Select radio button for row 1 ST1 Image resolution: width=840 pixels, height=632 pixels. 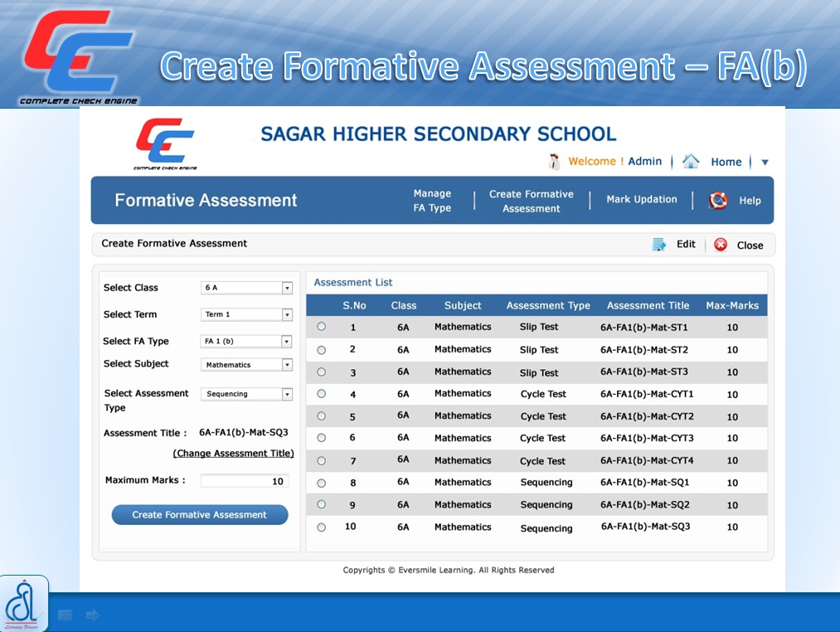pyautogui.click(x=322, y=327)
